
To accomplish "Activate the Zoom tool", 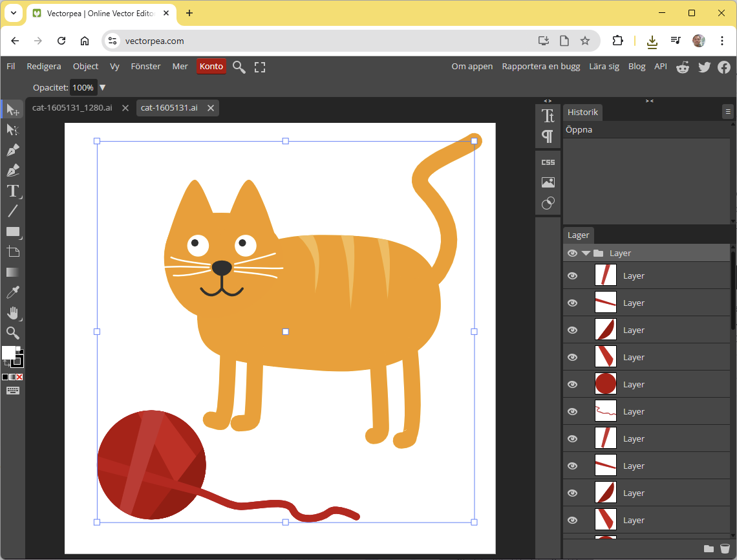I will 13,333.
